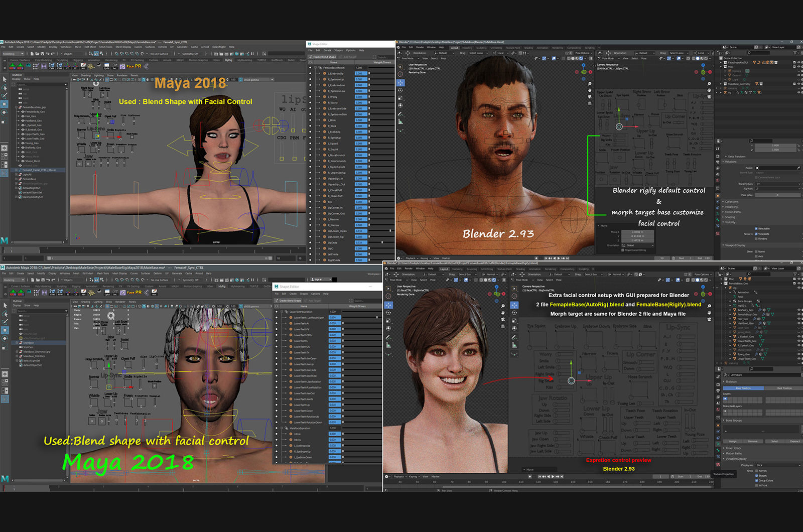This screenshot has width=803, height=532.
Task: Enable the Names checkbox in FemaleBase Blender Viewport Display
Action: point(756,471)
